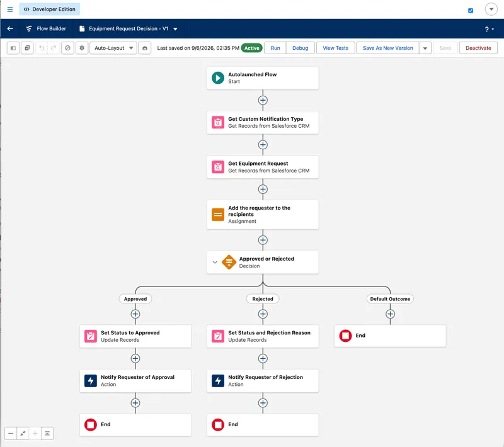This screenshot has height=447, width=504.
Task: Collapse the Approved or Rejected decision chevron
Action: [215, 262]
